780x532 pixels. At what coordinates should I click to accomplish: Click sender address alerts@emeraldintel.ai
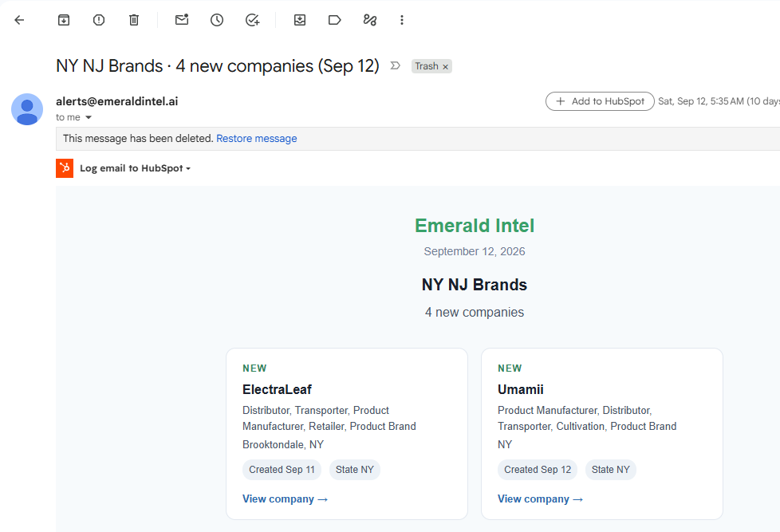tap(117, 101)
